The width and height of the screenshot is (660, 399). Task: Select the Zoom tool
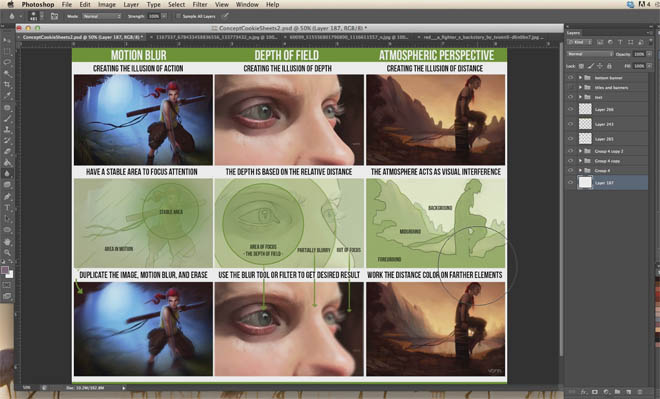[7, 253]
